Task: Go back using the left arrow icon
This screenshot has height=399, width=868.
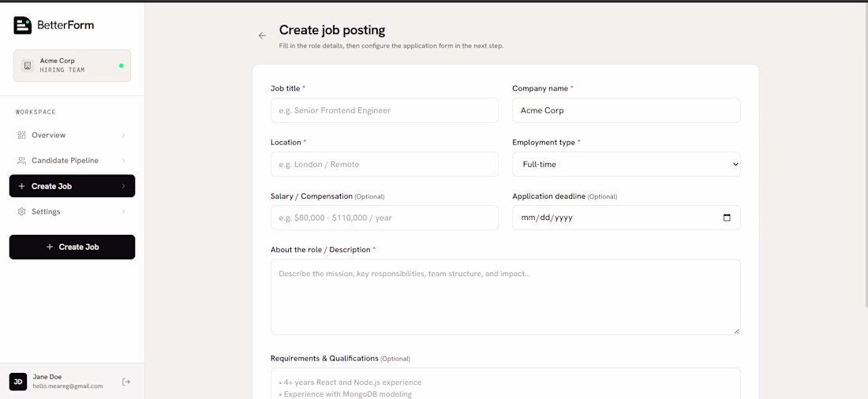Action: pyautogui.click(x=263, y=35)
